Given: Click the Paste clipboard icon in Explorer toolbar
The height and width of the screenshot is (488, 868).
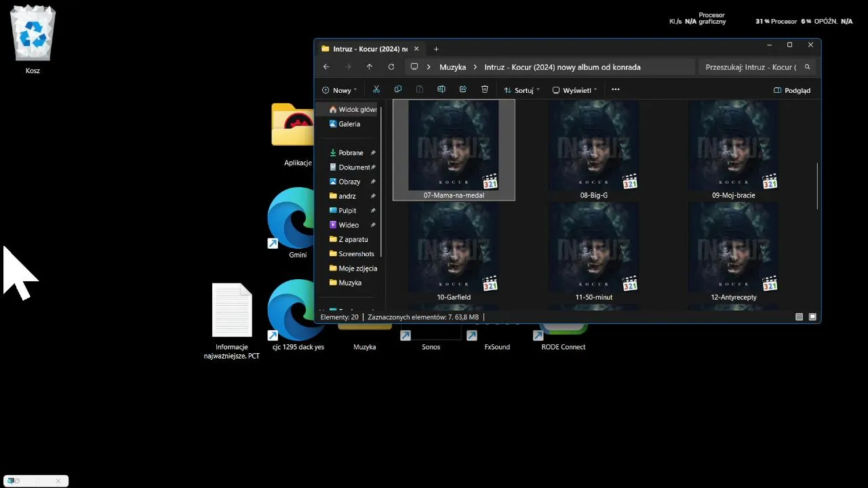Looking at the screenshot, I should tap(420, 89).
